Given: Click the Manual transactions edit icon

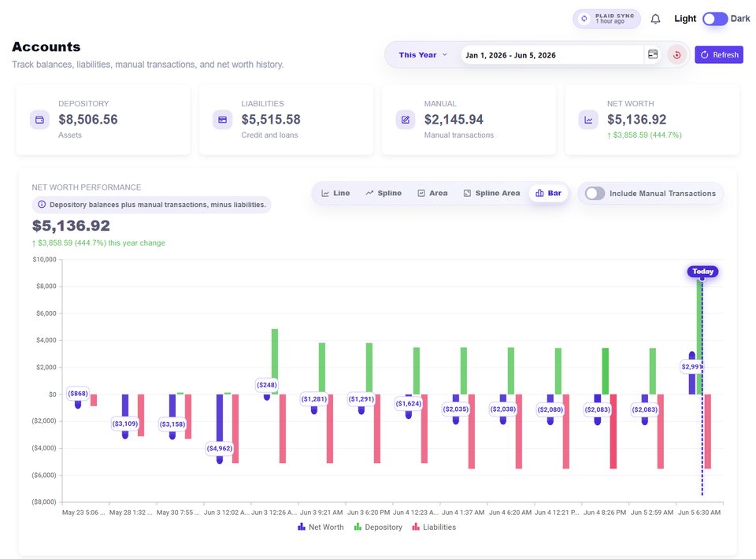Looking at the screenshot, I should (x=406, y=120).
